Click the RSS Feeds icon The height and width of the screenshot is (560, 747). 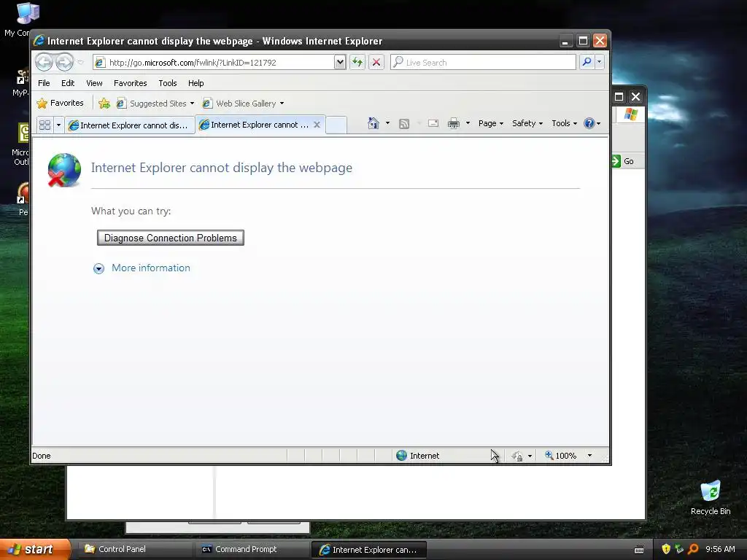click(404, 124)
